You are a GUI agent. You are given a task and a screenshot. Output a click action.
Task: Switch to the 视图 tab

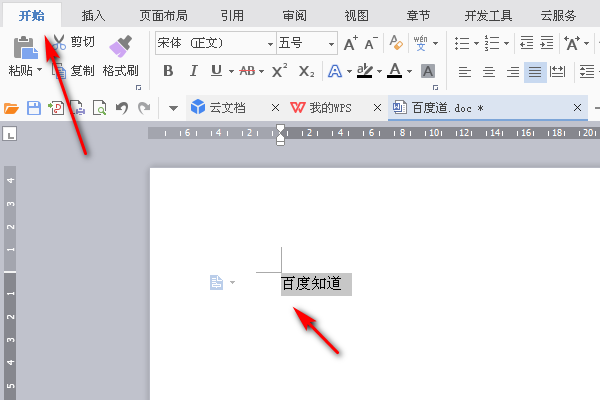click(356, 16)
